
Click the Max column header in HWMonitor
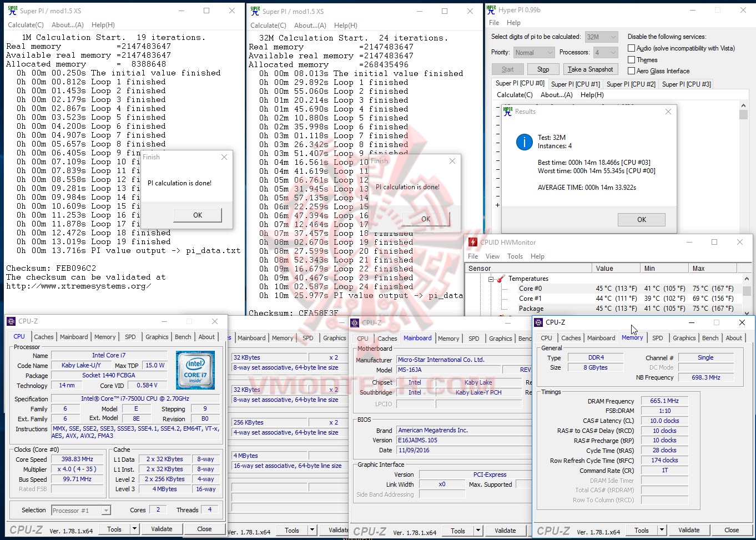click(714, 268)
